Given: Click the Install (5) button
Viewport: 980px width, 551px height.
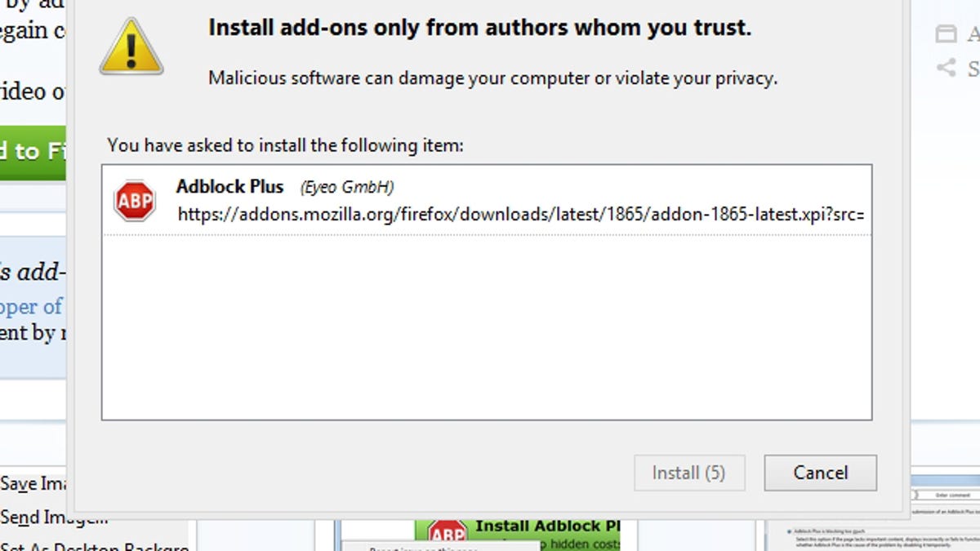Looking at the screenshot, I should 689,473.
